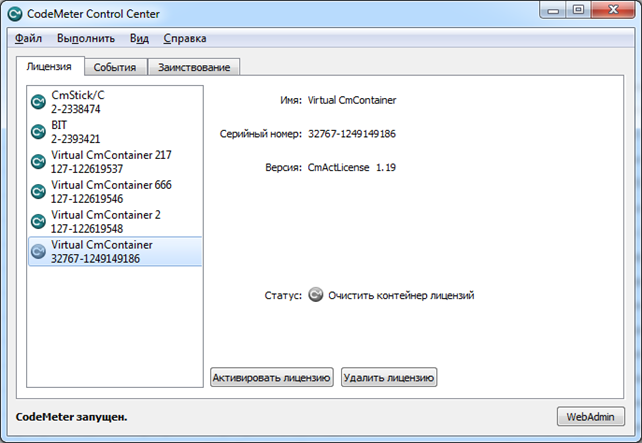The width and height of the screenshot is (642, 443).
Task: Click the icon beside Virtual CmContainer 666
Action: [38, 191]
